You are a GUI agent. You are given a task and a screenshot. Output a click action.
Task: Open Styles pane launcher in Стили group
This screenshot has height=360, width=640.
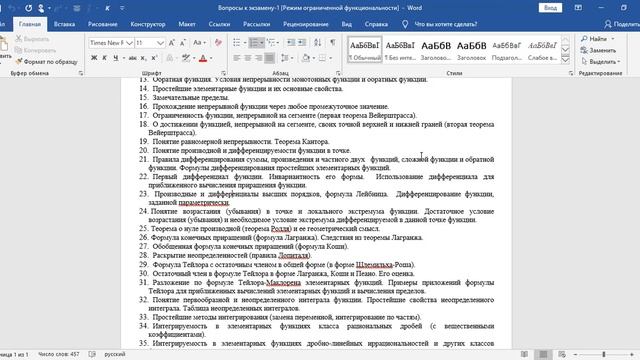click(x=571, y=73)
